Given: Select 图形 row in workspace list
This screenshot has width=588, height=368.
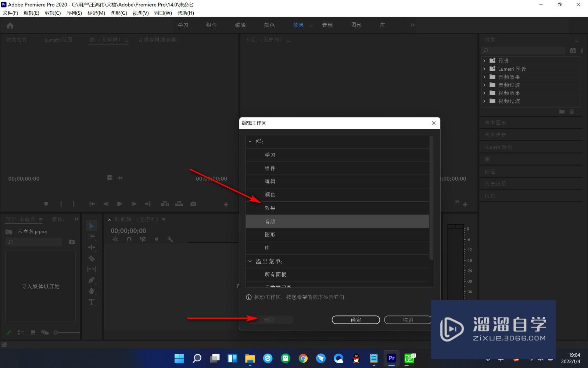Looking at the screenshot, I should (x=337, y=234).
